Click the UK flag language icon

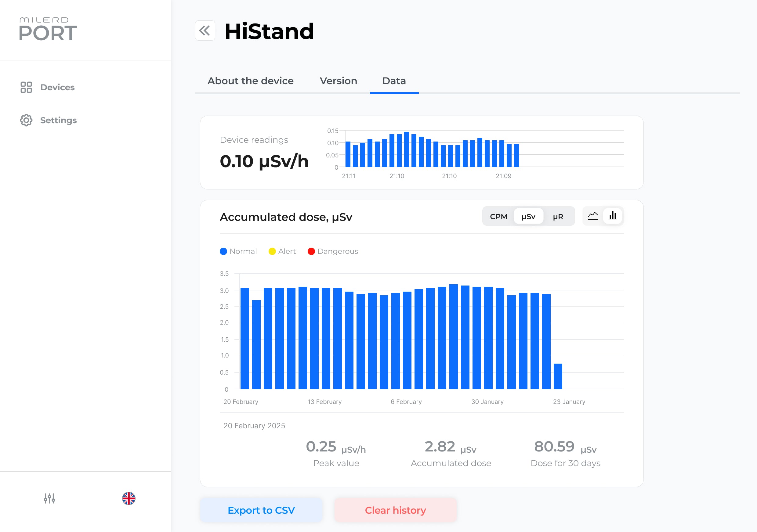click(x=129, y=498)
